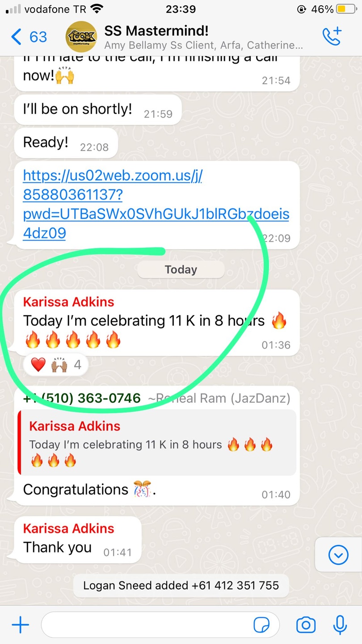Start a group call with the phone-plus icon
This screenshot has width=362, height=644.
point(332,36)
